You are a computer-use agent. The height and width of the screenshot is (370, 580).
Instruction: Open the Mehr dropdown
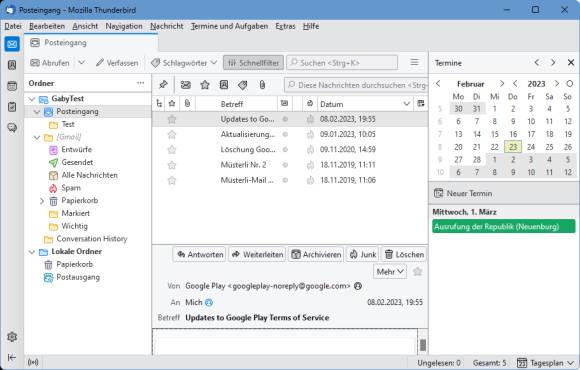[x=390, y=272]
